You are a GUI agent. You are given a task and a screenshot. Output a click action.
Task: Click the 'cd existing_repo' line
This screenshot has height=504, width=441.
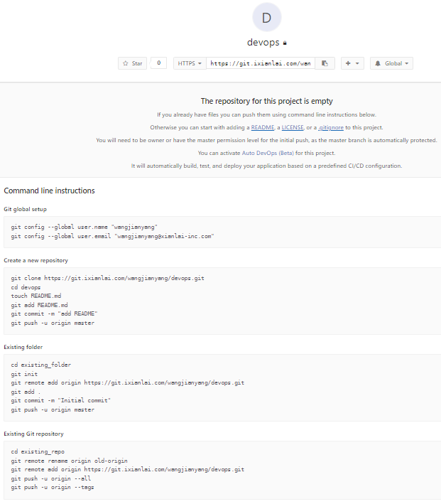38,451
